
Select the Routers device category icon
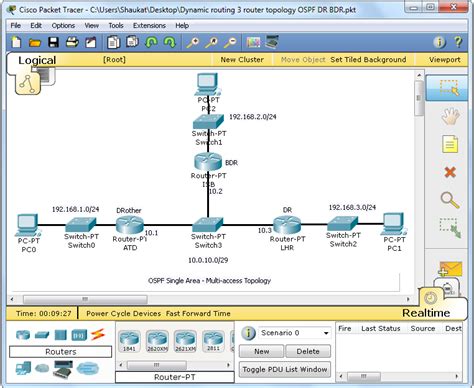tap(23, 335)
